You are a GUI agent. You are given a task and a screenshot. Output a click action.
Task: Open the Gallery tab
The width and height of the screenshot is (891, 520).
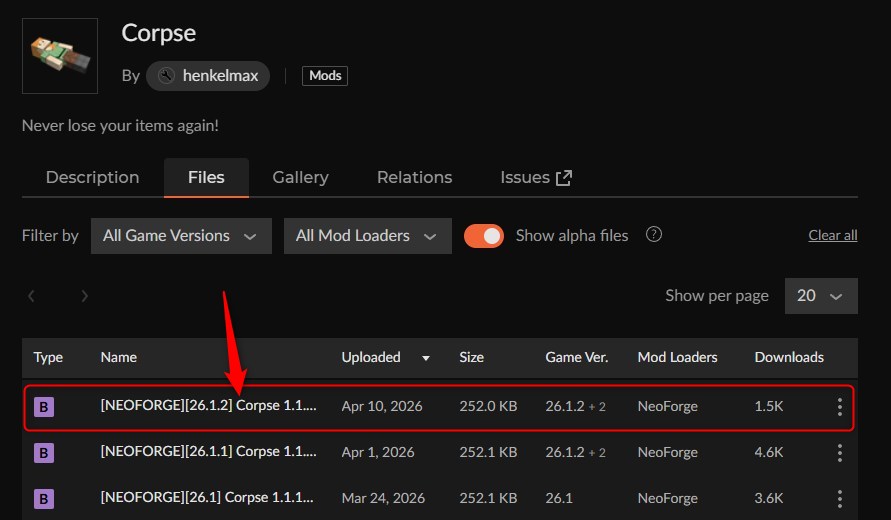click(x=300, y=177)
